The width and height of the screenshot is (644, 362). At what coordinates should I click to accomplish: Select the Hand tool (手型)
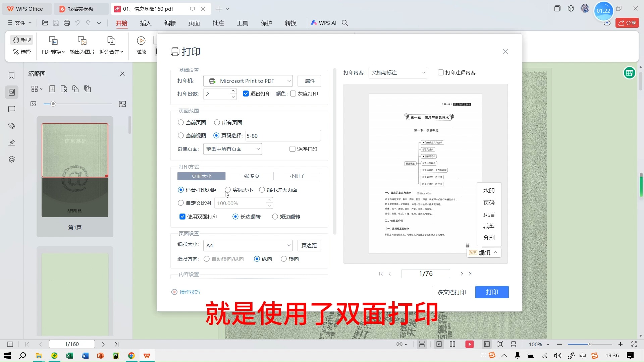tap(22, 40)
